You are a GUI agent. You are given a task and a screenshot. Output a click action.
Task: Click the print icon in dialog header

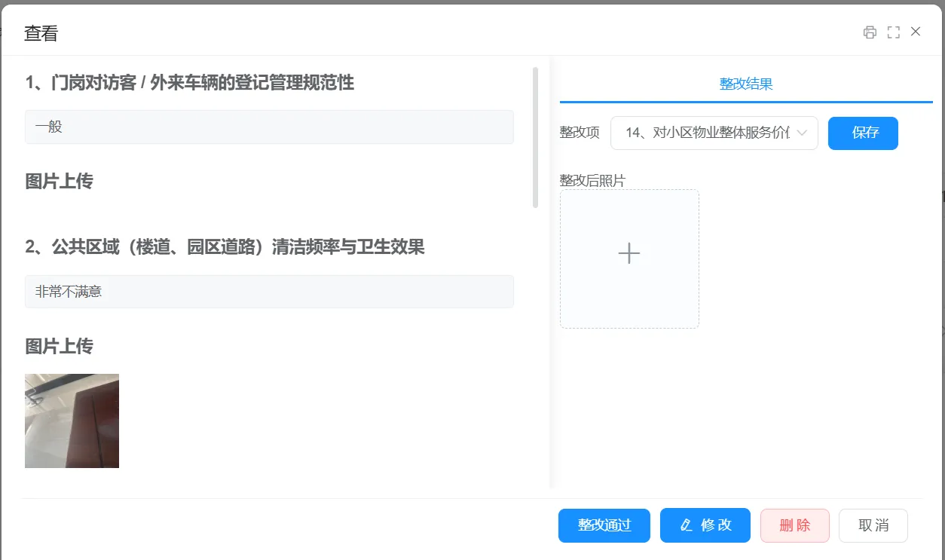(870, 32)
